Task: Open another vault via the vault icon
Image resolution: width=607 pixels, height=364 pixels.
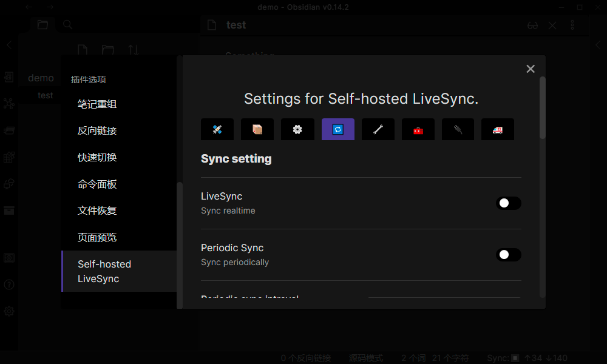Action: click(x=9, y=258)
